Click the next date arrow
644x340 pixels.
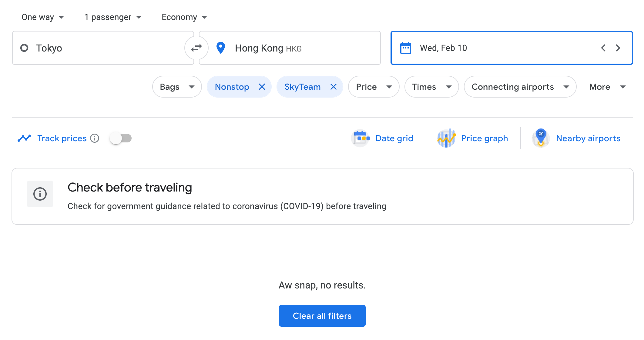[618, 48]
